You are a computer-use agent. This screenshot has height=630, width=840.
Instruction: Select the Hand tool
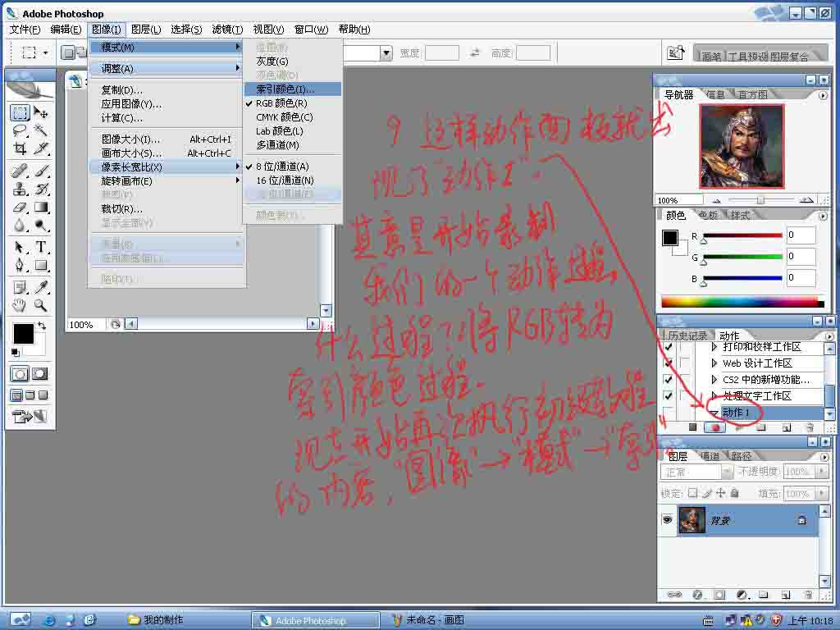[x=20, y=306]
